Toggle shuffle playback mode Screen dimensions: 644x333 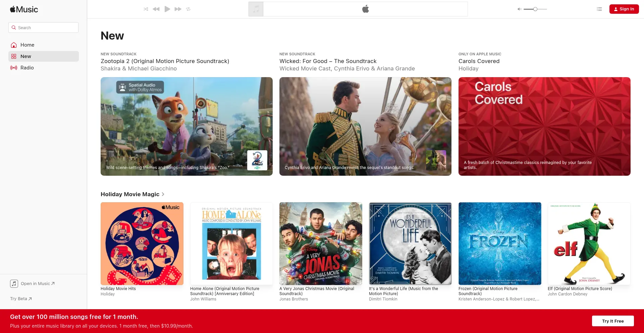pyautogui.click(x=146, y=9)
